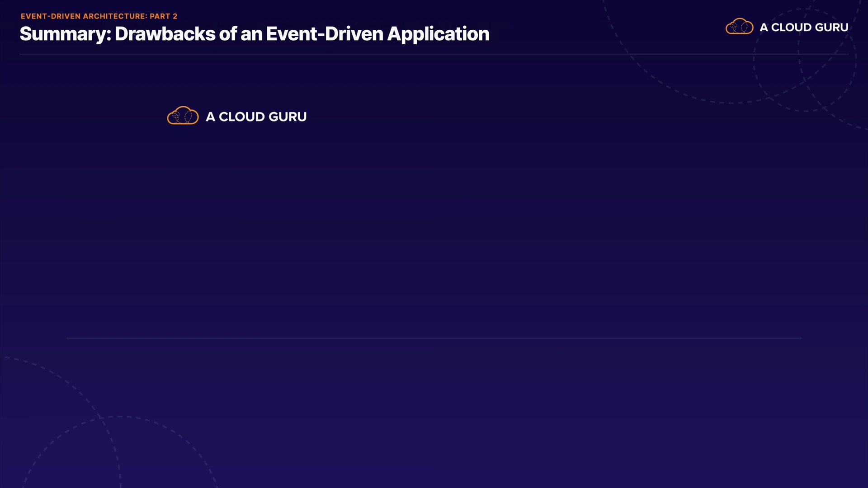Click the 'A CLOUD GURU' text in the slide body
868x488 pixels.
(x=256, y=117)
